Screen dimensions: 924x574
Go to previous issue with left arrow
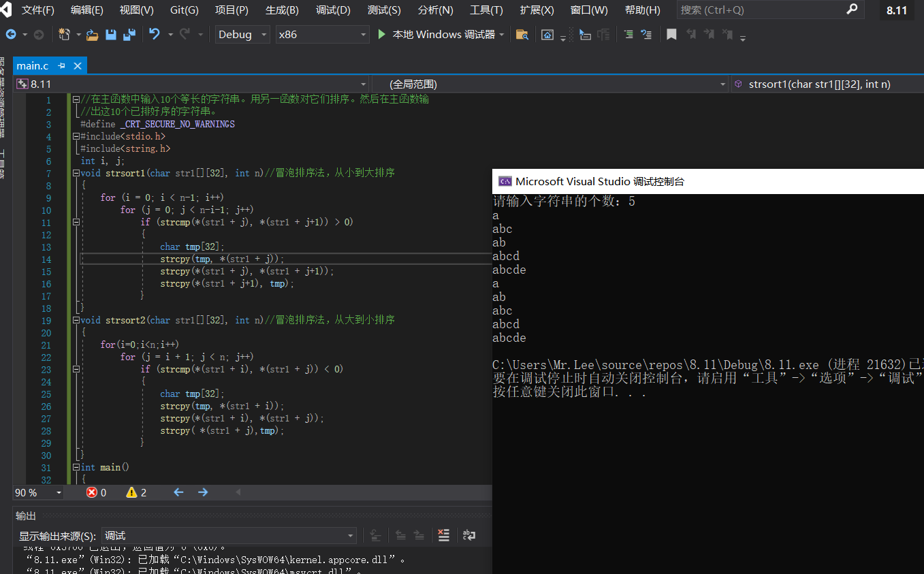click(178, 492)
